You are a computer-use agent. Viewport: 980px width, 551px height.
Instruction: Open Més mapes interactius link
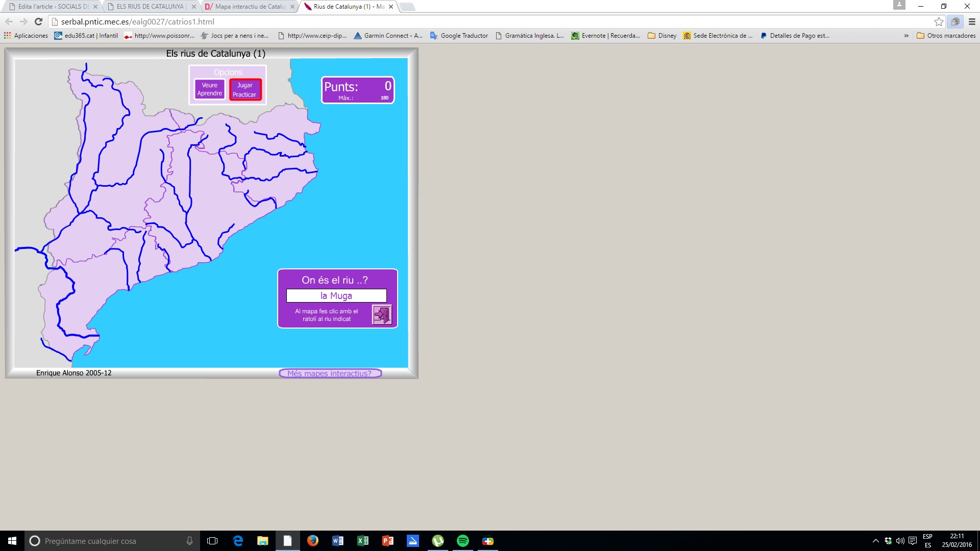click(x=330, y=373)
